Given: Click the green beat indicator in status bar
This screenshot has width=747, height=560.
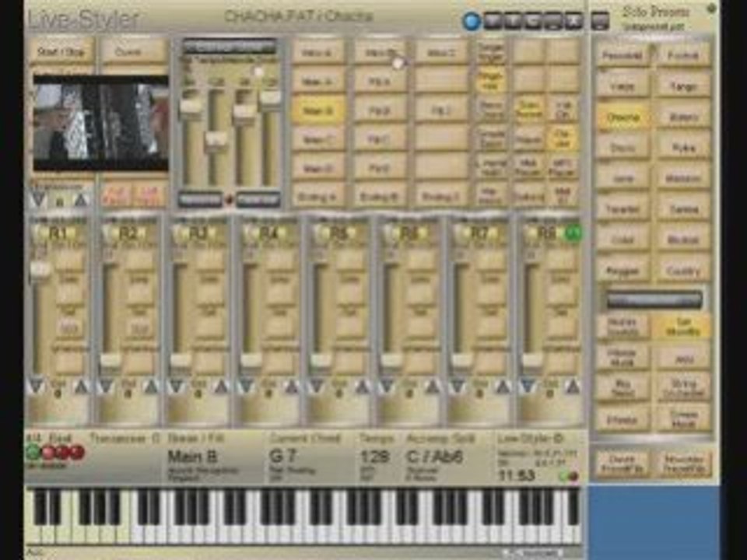Looking at the screenshot, I should (x=33, y=451).
